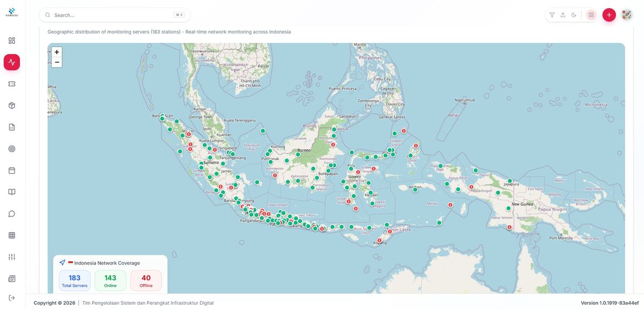
Task: Open the table grid icon in sidebar
Action: 12,235
